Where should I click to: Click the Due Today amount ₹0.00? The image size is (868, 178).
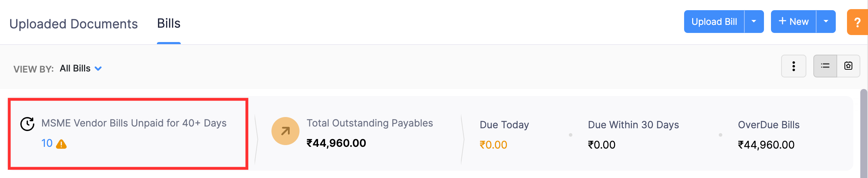pos(493,145)
